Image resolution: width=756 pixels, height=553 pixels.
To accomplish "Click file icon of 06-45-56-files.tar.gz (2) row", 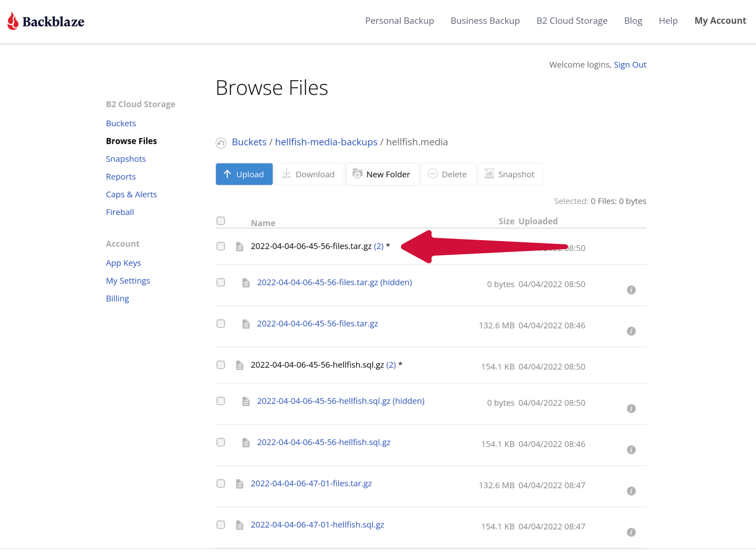I will coord(240,247).
